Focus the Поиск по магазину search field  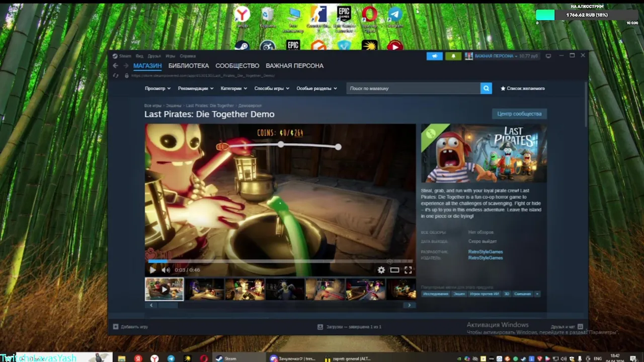[x=414, y=88]
